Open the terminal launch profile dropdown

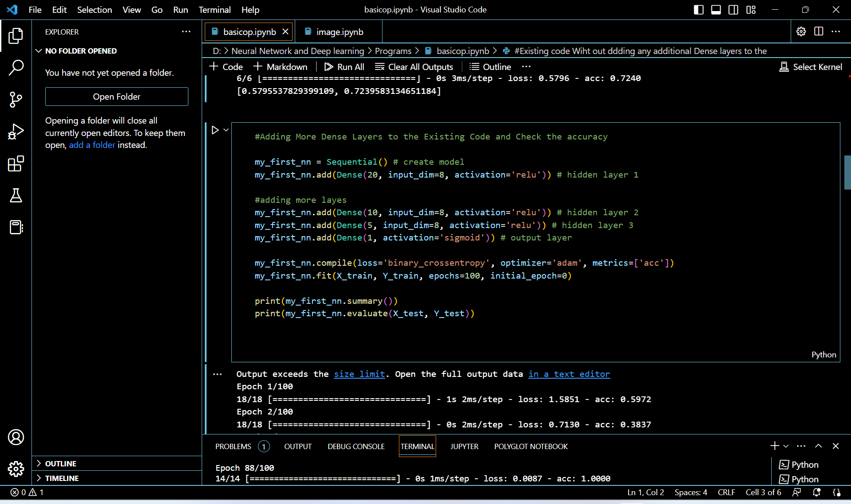coord(785,446)
